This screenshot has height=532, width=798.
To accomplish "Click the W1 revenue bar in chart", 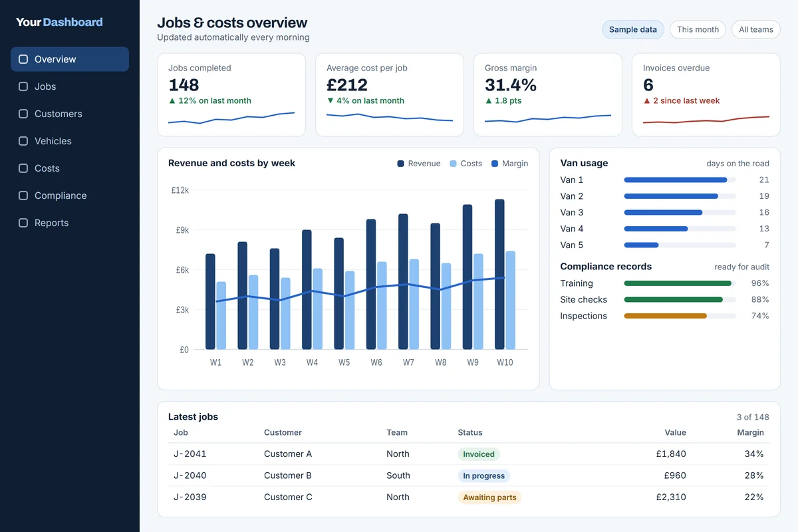I will coord(210,302).
